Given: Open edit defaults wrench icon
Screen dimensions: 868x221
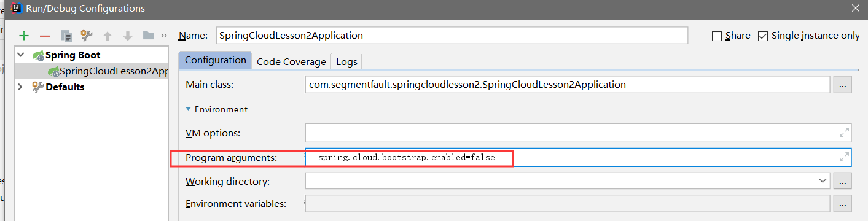Looking at the screenshot, I should click(87, 36).
